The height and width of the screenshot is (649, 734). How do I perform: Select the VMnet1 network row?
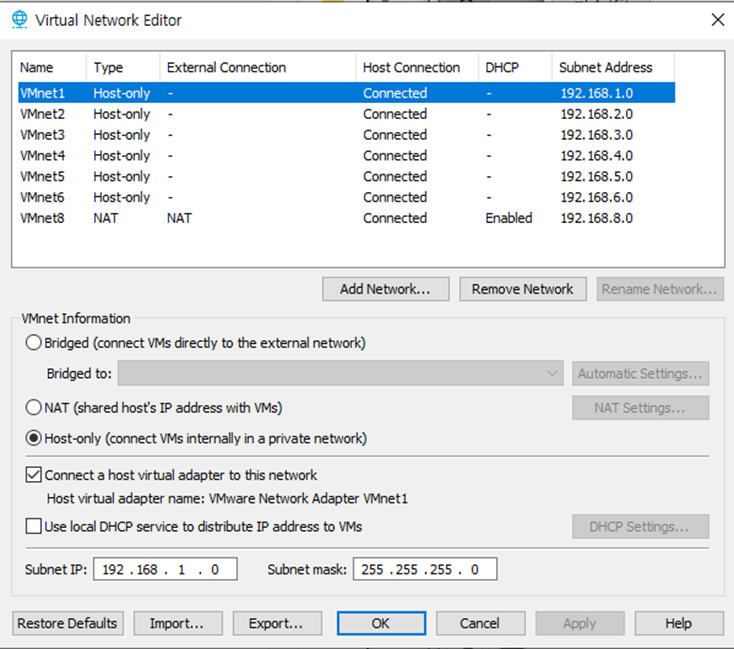[x=346, y=93]
